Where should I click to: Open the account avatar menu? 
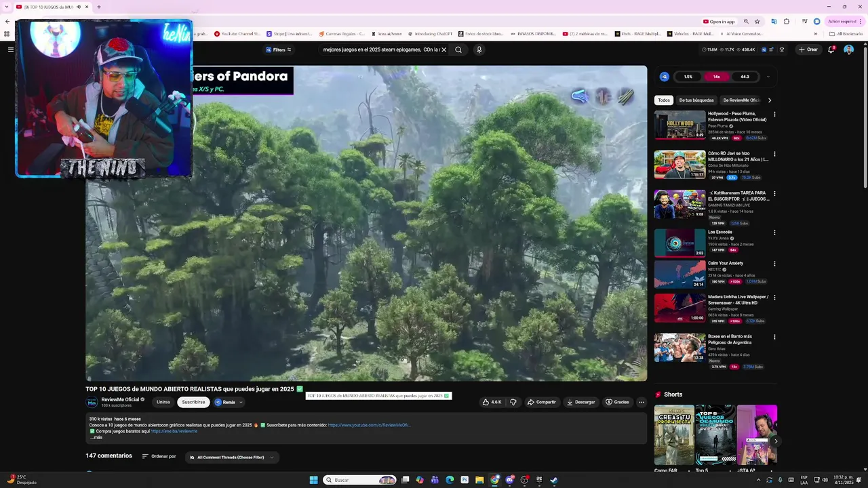pyautogui.click(x=848, y=49)
